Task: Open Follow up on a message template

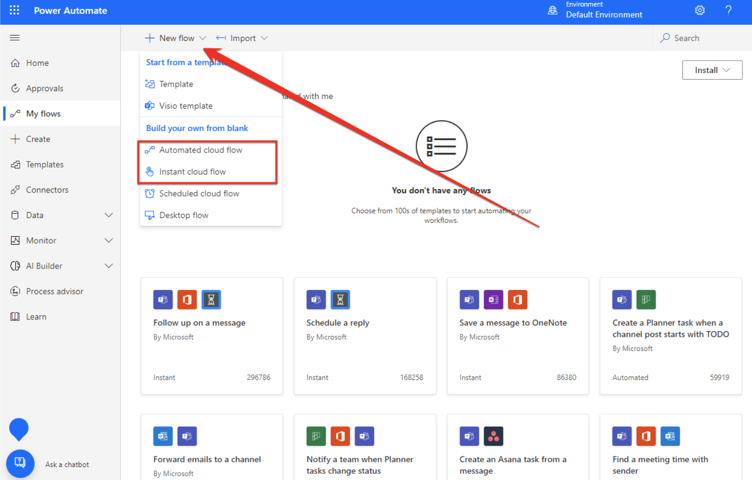Action: pos(212,336)
